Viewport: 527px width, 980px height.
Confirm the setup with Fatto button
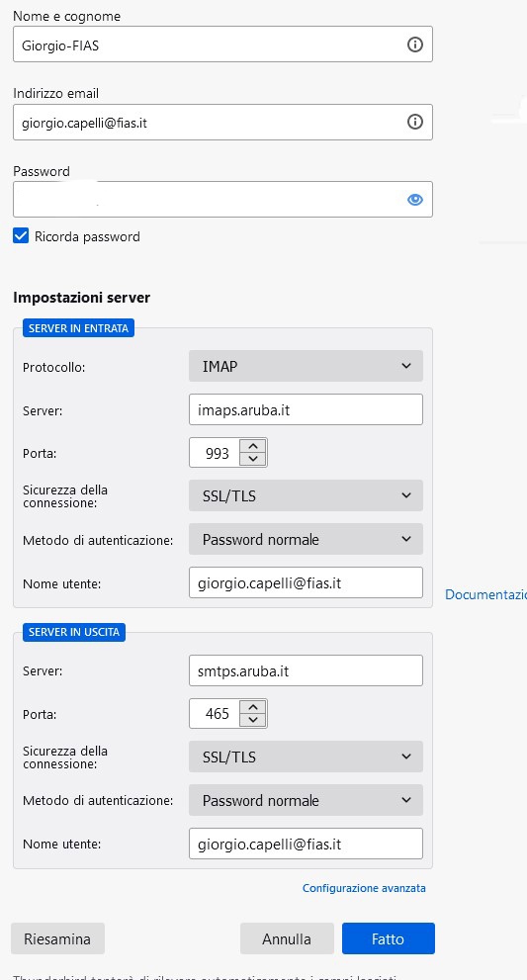(389, 938)
